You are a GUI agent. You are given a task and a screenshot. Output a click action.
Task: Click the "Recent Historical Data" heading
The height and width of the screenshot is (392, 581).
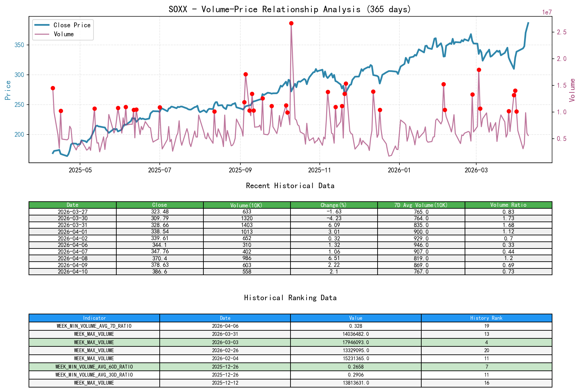(x=290, y=186)
